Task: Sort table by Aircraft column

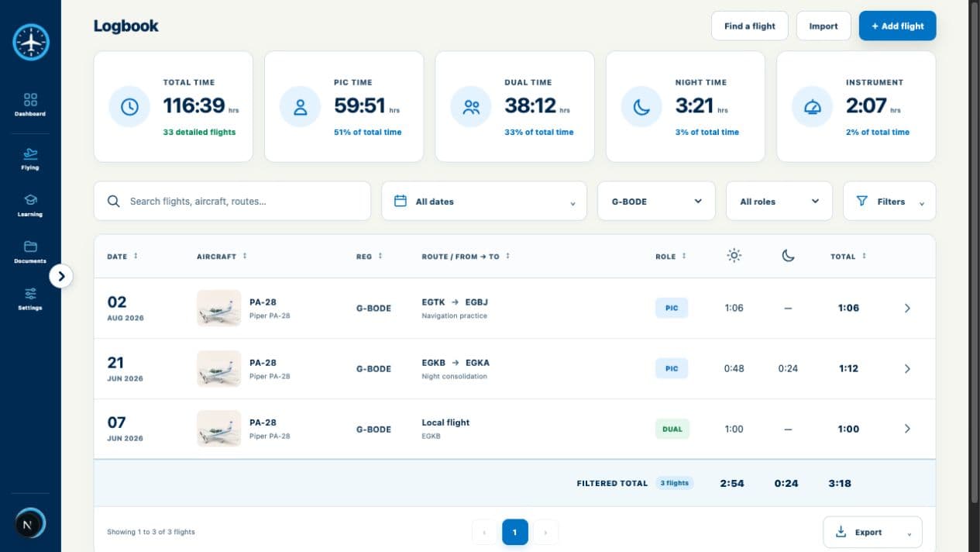Action: 222,256
